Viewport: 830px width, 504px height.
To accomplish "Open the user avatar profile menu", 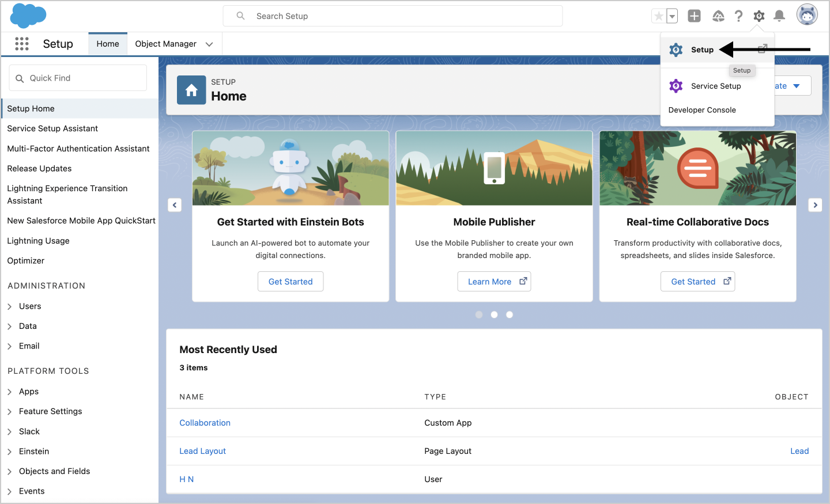I will (807, 15).
